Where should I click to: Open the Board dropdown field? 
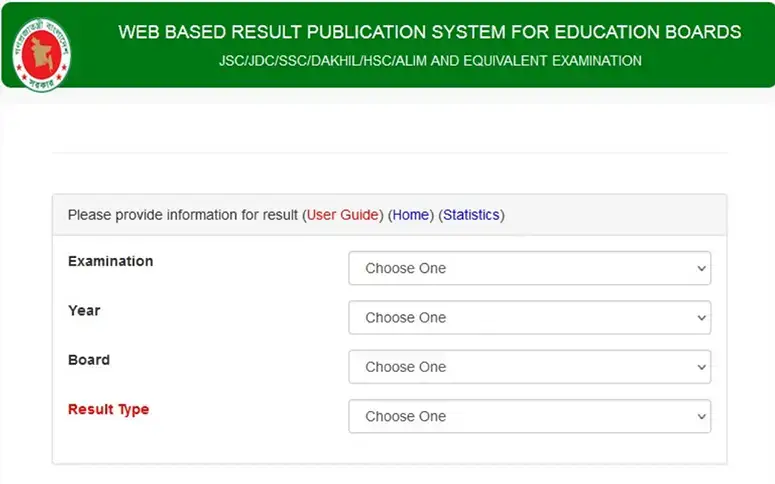(529, 367)
